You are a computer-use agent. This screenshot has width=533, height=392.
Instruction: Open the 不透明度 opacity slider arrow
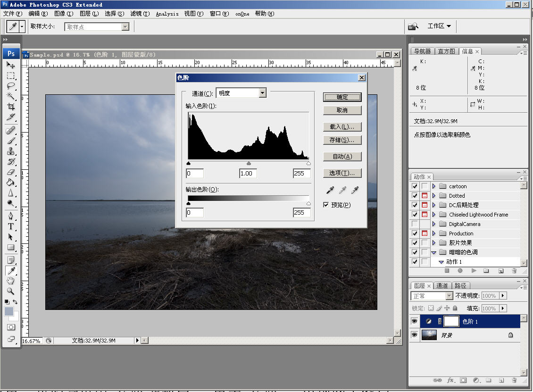[x=503, y=296]
